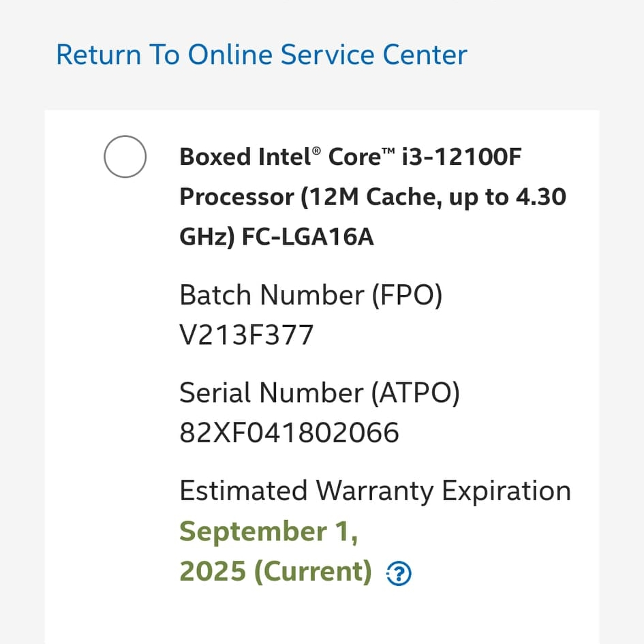Click the Estimated Warranty Expiration label
The image size is (644, 644).
click(x=375, y=491)
